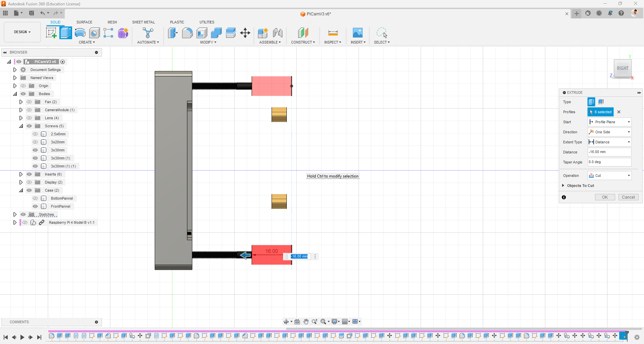Select the Shell tool

tap(202, 33)
